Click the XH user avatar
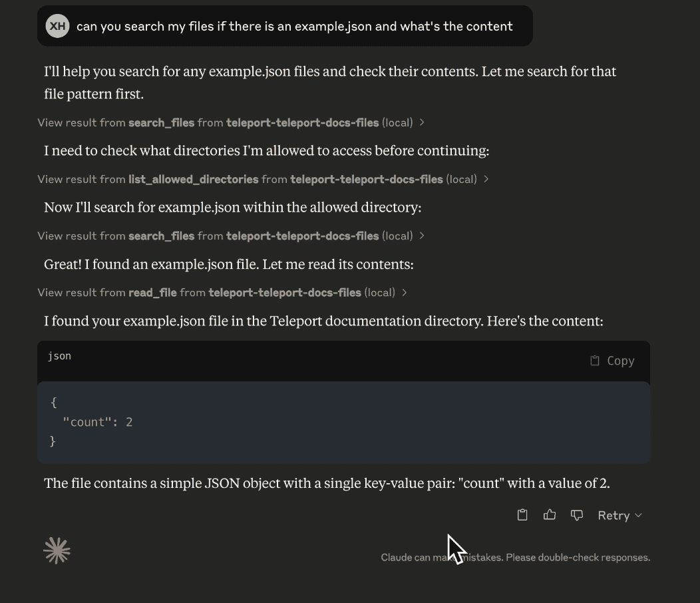 click(57, 26)
